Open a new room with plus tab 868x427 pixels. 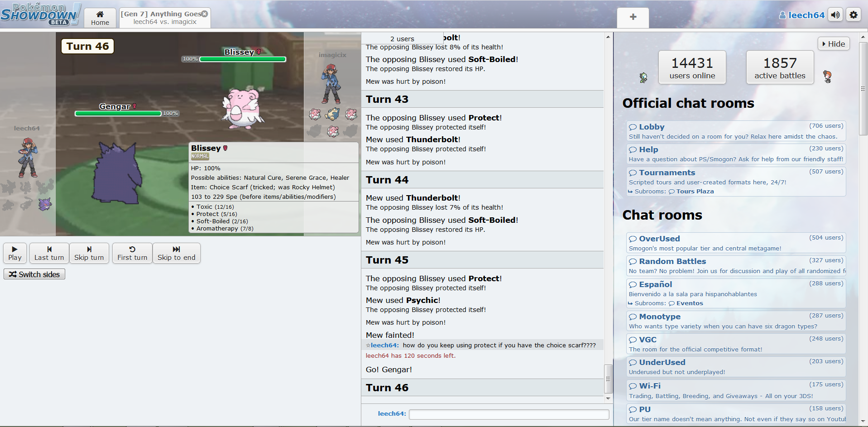(633, 17)
